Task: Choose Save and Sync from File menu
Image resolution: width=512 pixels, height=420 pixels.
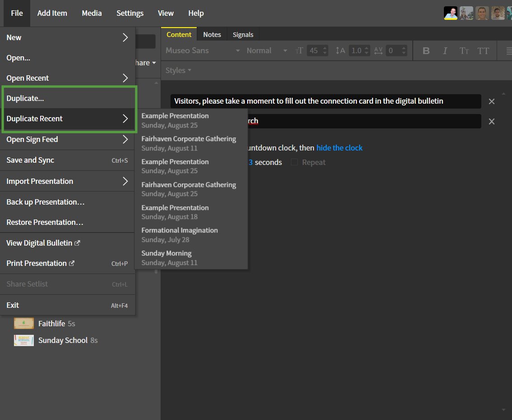Action: click(x=68, y=160)
